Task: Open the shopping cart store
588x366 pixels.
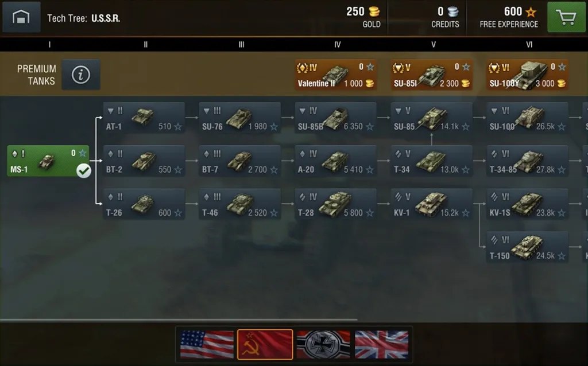Action: click(x=566, y=17)
